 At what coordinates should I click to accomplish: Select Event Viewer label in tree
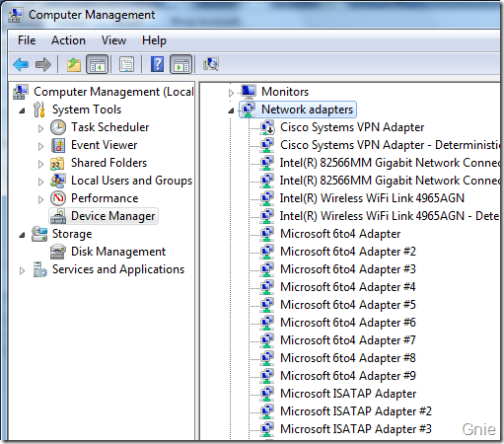(x=105, y=145)
